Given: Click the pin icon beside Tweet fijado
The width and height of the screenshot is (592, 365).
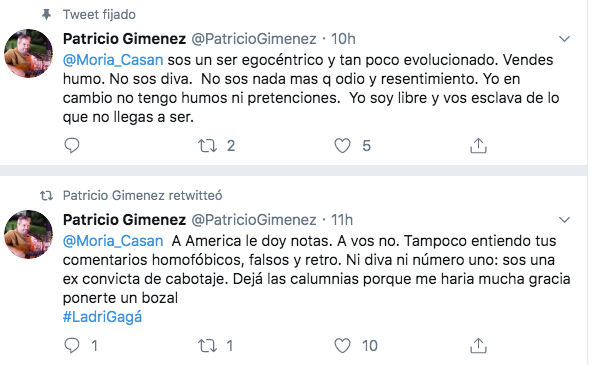Looking at the screenshot, I should (46, 15).
